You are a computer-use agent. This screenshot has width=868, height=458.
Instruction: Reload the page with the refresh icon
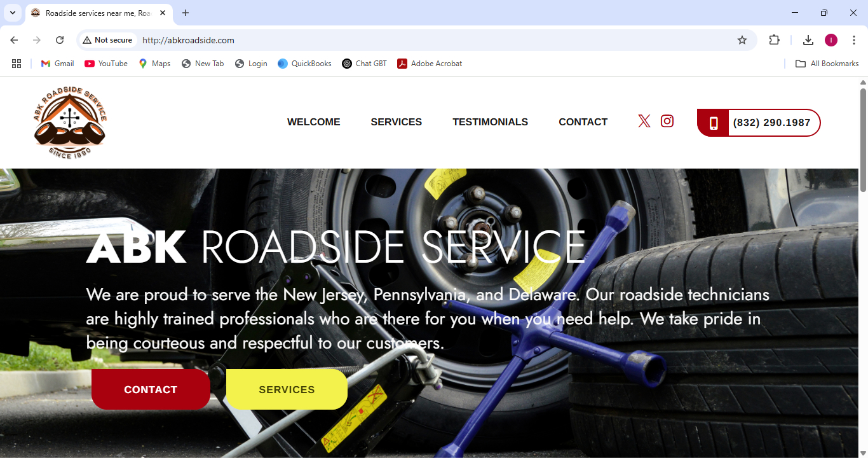pyautogui.click(x=60, y=40)
